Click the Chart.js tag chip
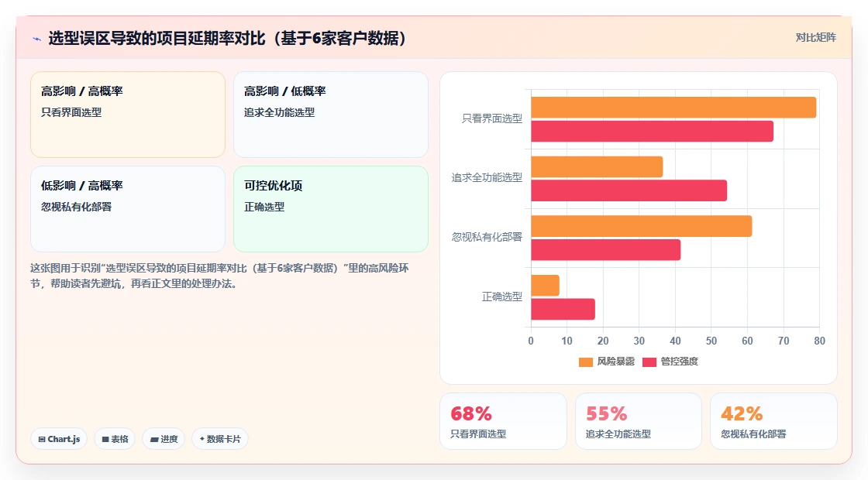This screenshot has width=868, height=480. pyautogui.click(x=59, y=439)
